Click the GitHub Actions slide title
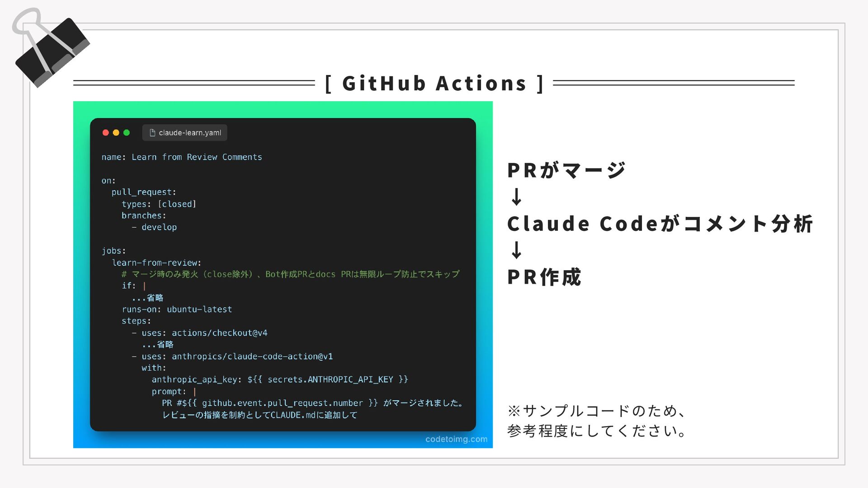Viewport: 868px width, 488px height. 434,83
